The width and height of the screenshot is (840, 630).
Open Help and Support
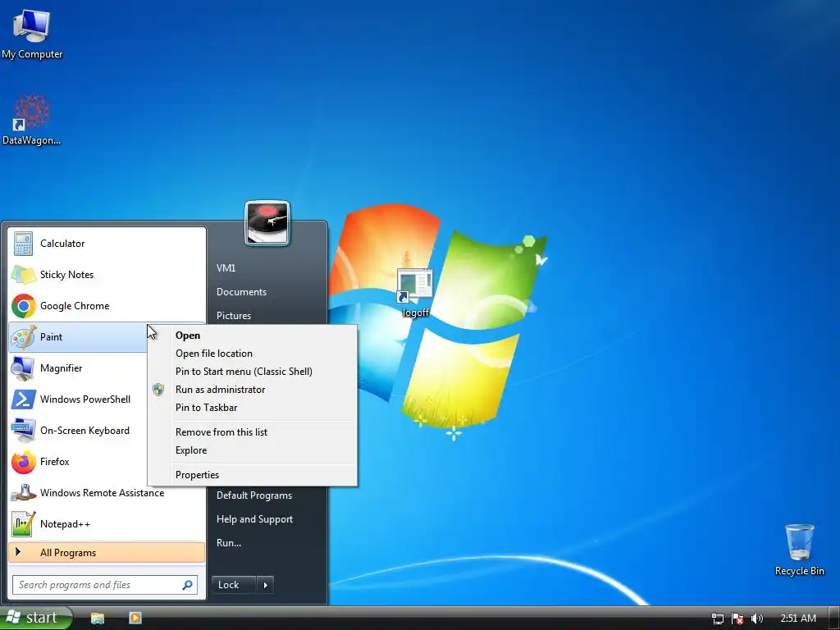pos(254,519)
